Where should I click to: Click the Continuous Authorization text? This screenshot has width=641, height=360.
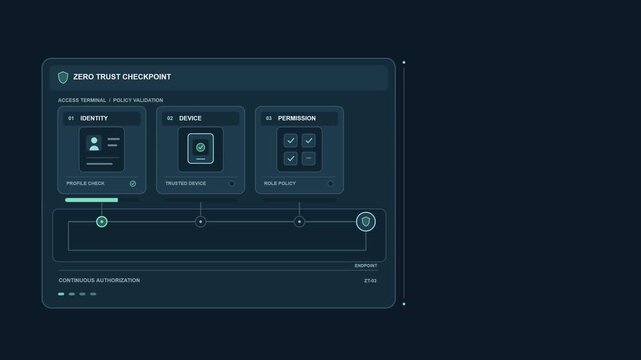tap(99, 280)
